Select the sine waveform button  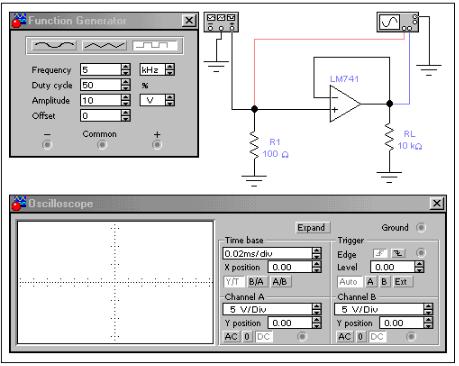point(55,45)
